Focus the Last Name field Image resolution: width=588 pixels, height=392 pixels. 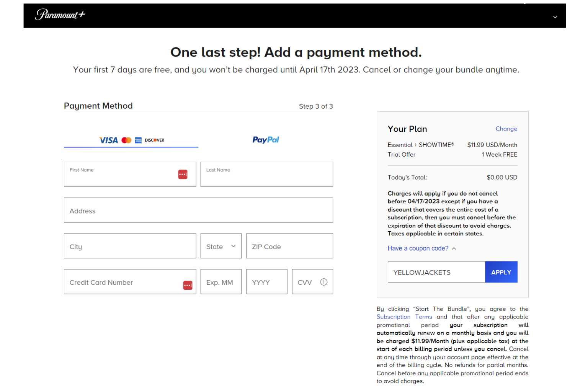(266, 175)
